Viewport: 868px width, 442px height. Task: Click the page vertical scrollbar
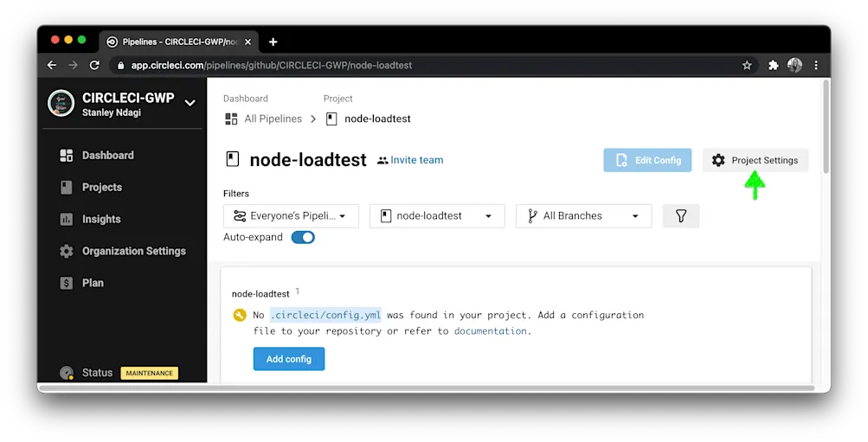click(x=826, y=126)
